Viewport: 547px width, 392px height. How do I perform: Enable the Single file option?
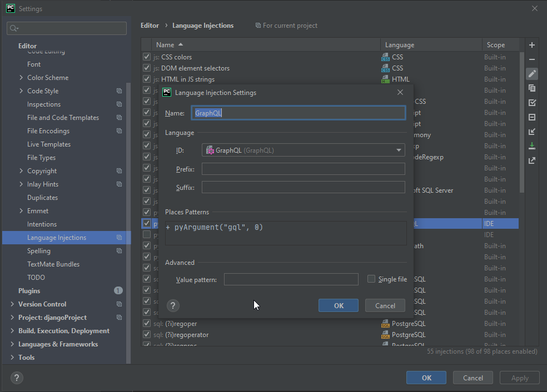click(371, 279)
